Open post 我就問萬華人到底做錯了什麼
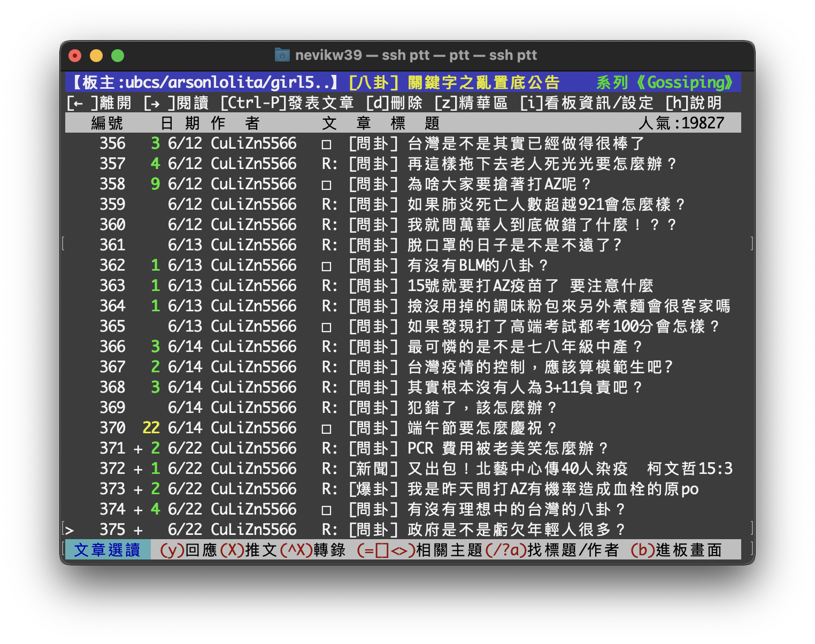This screenshot has height=644, width=815. (x=542, y=225)
